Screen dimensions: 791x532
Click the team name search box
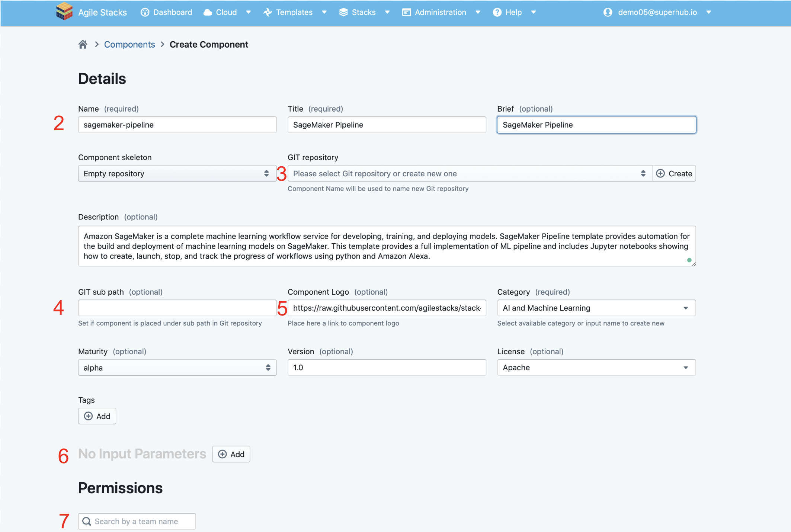click(137, 521)
